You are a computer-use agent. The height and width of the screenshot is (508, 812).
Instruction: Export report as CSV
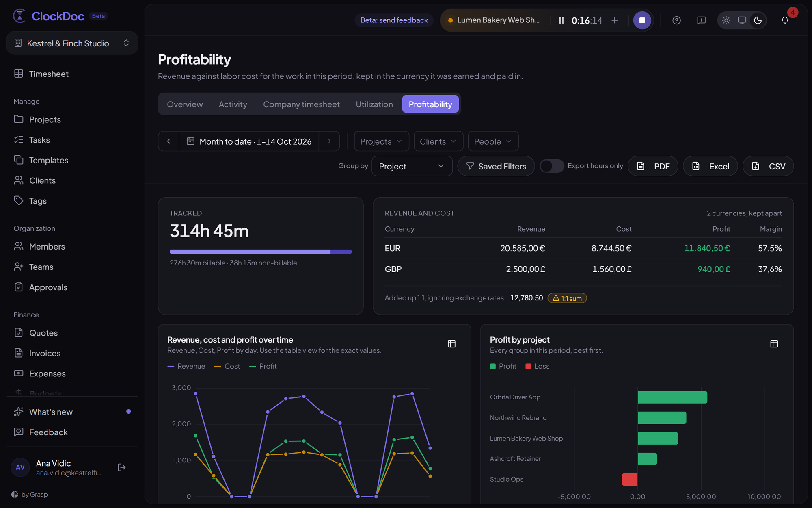coord(768,166)
